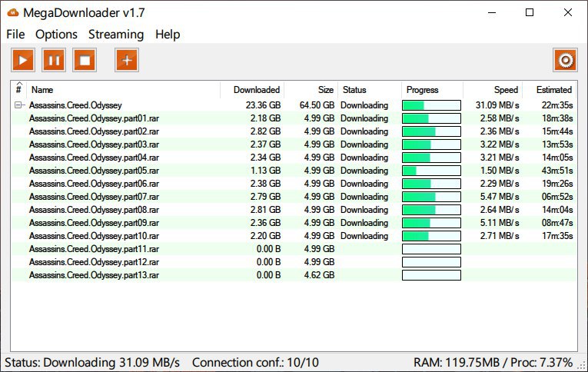The height and width of the screenshot is (372, 588).
Task: Add new links with the plus icon
Action: [127, 60]
